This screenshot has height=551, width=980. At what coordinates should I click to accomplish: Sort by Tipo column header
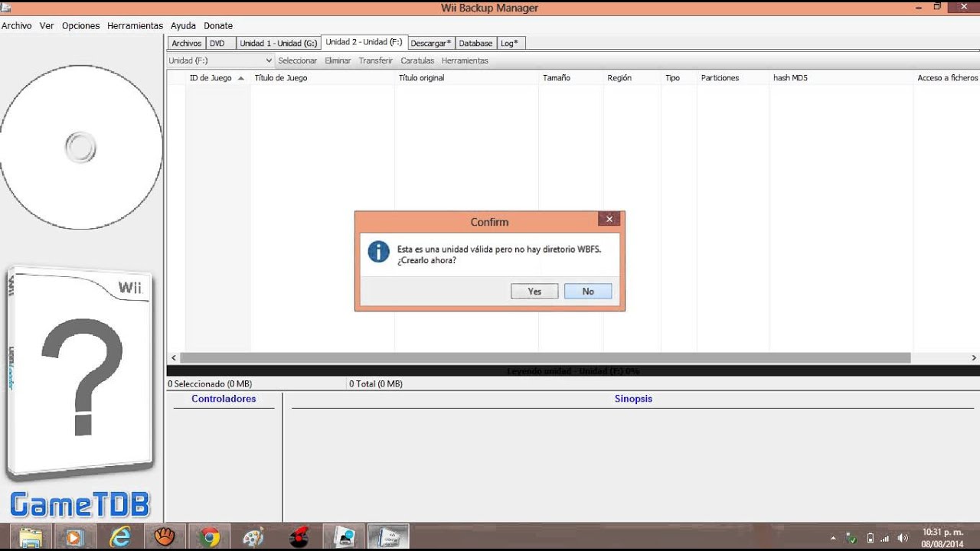pyautogui.click(x=678, y=78)
